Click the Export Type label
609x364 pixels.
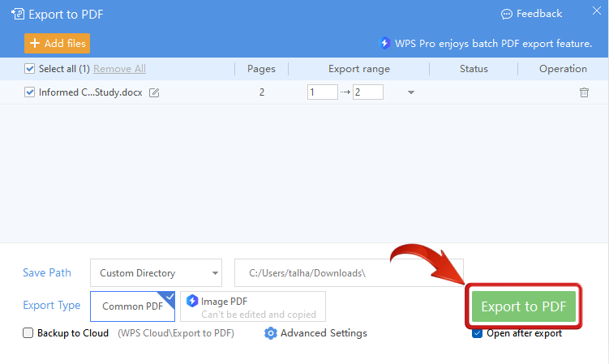(52, 306)
